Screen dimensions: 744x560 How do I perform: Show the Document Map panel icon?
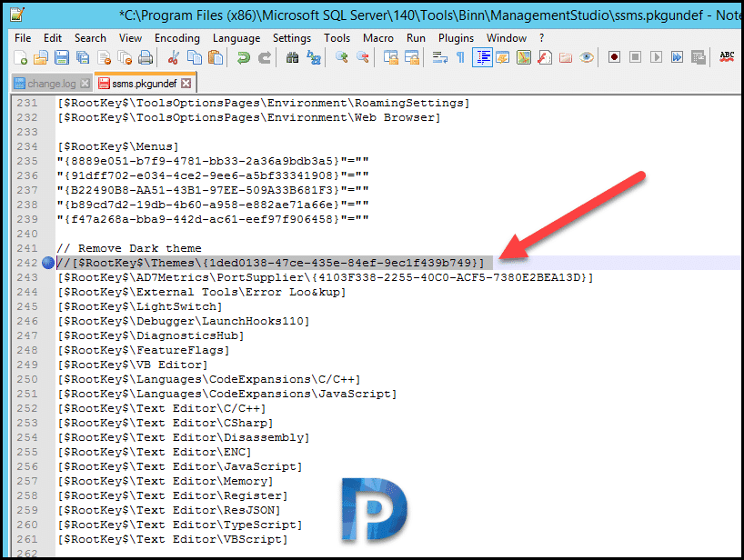pos(524,57)
